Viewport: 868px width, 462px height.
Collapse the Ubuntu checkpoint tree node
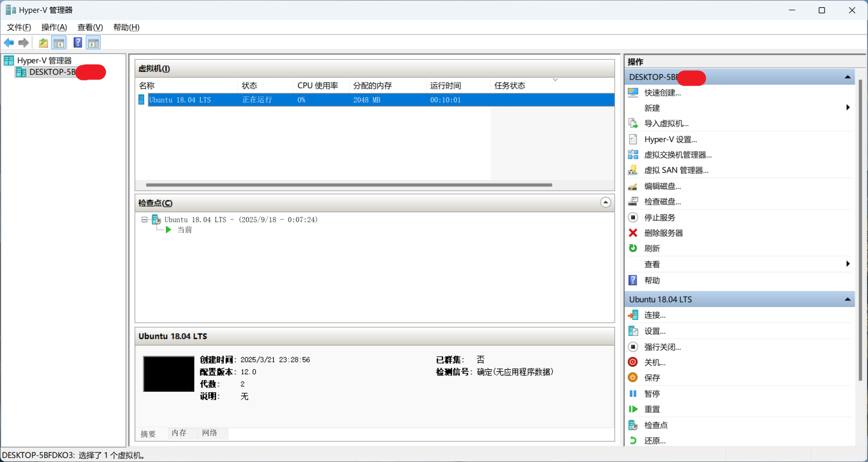pyautogui.click(x=144, y=219)
